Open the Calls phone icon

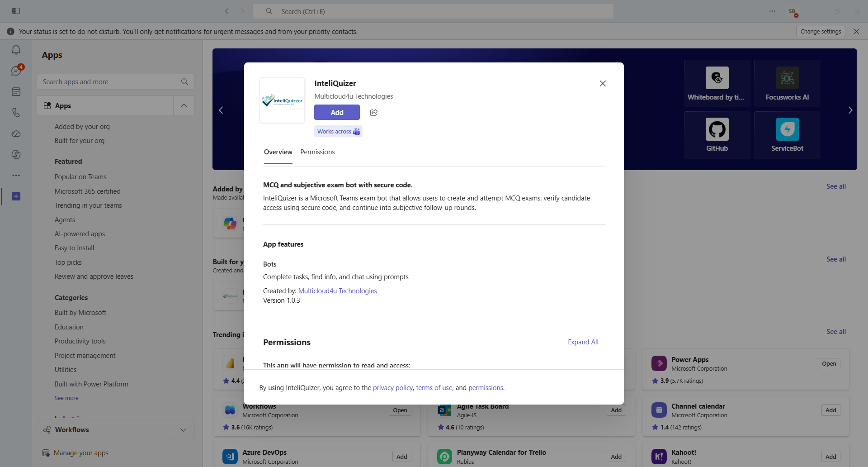tap(16, 113)
